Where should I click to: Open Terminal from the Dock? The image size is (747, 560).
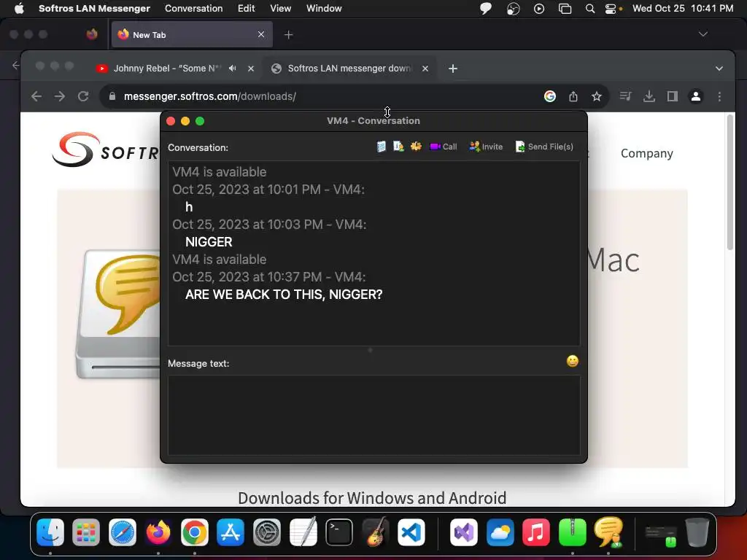click(339, 532)
